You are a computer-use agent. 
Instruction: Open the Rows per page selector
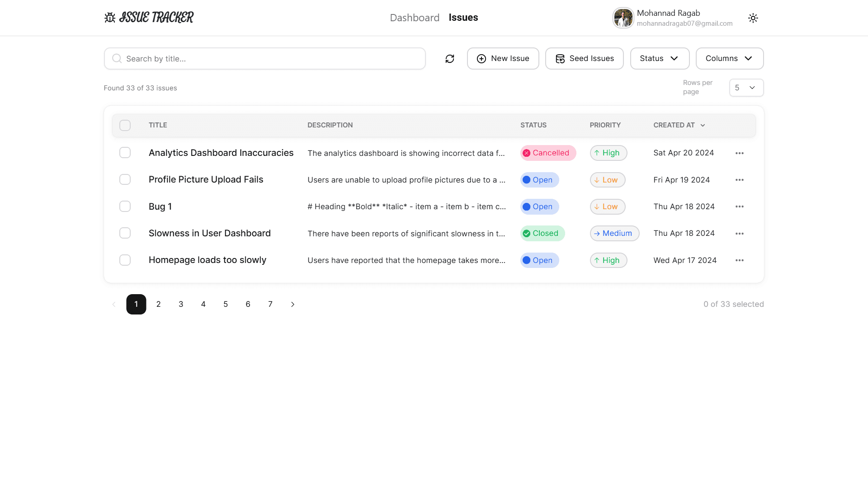[x=746, y=88]
